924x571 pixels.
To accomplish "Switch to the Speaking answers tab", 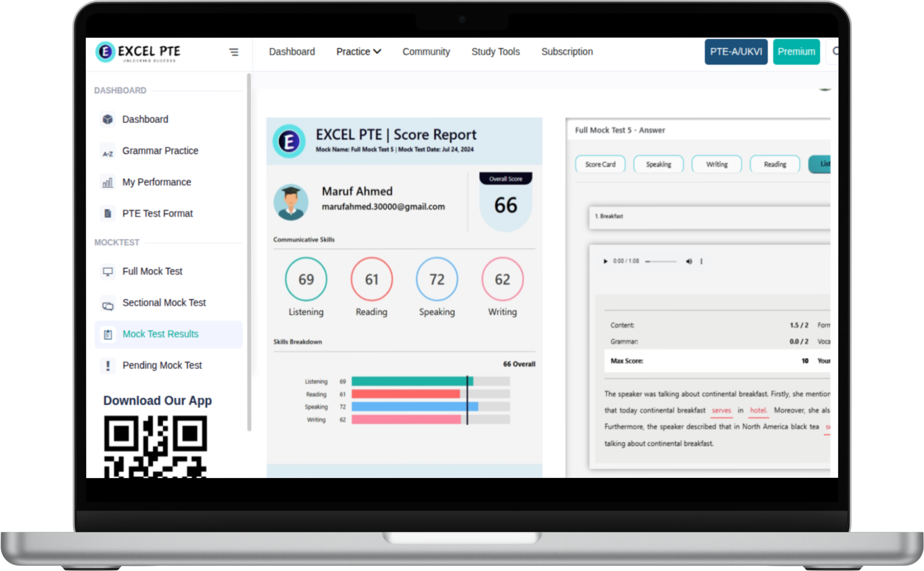I will tap(658, 164).
